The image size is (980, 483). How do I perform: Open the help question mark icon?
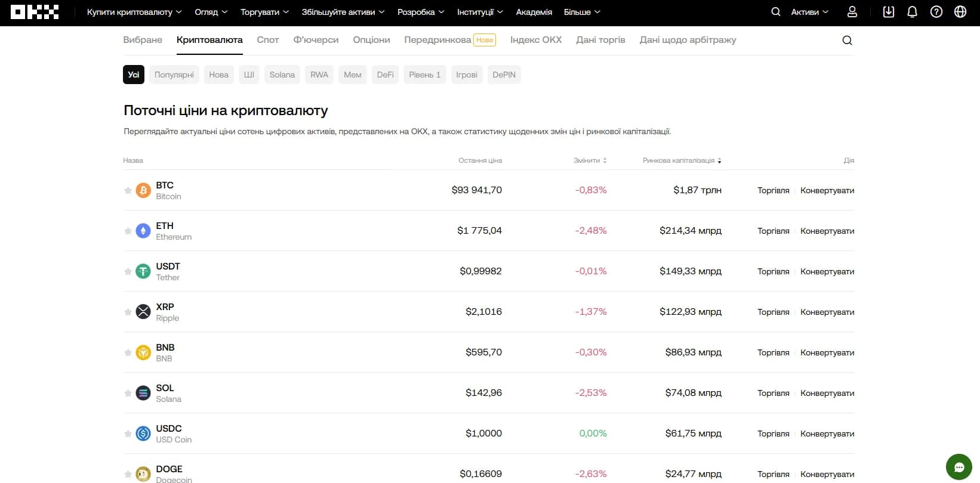pyautogui.click(x=936, y=12)
